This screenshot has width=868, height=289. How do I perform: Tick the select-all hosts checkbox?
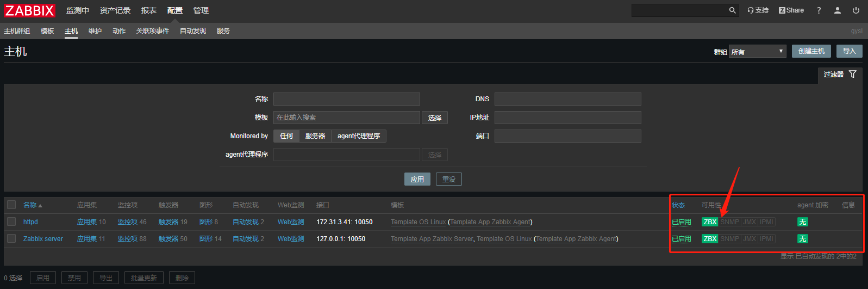pos(11,205)
